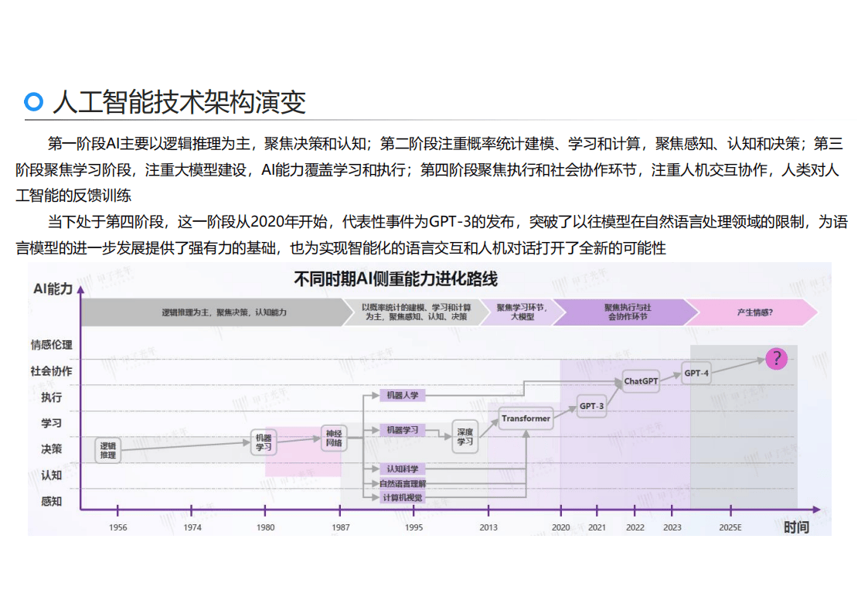Click the 深度学习 node box
Viewport: 868px width, 614px height.
pyautogui.click(x=465, y=437)
